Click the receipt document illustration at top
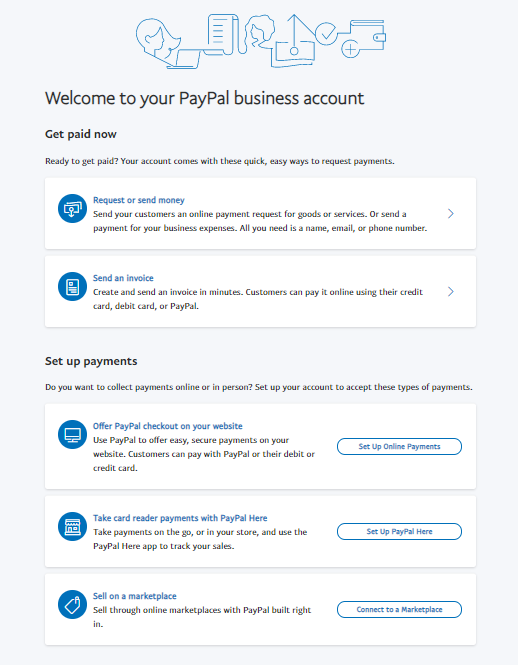518x665 pixels. (x=222, y=34)
